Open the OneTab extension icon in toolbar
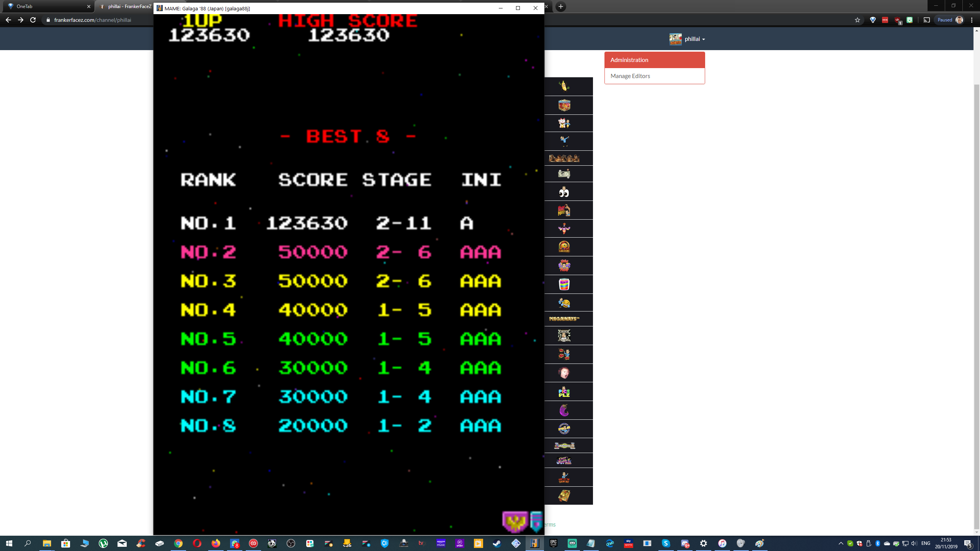This screenshot has height=551, width=980. click(x=873, y=20)
